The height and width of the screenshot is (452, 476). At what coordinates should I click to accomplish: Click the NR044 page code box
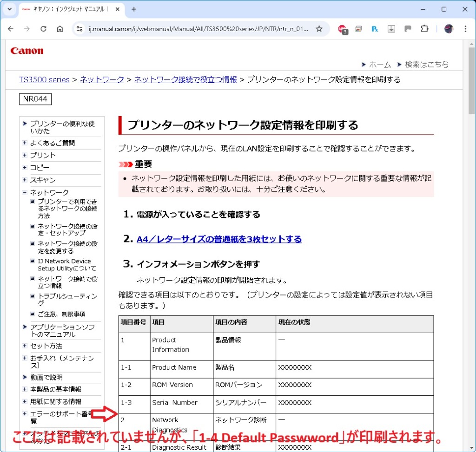(35, 99)
